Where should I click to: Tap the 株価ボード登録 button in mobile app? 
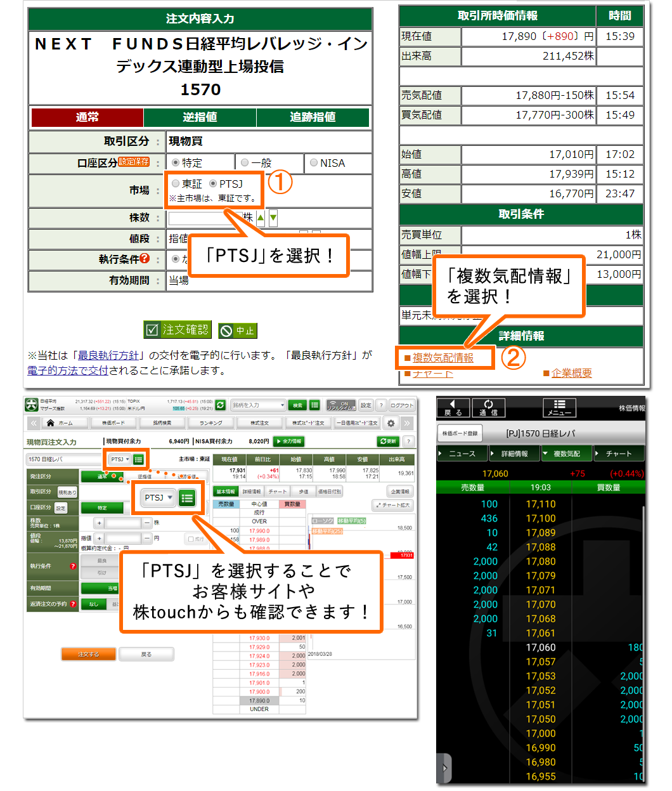coord(460,433)
